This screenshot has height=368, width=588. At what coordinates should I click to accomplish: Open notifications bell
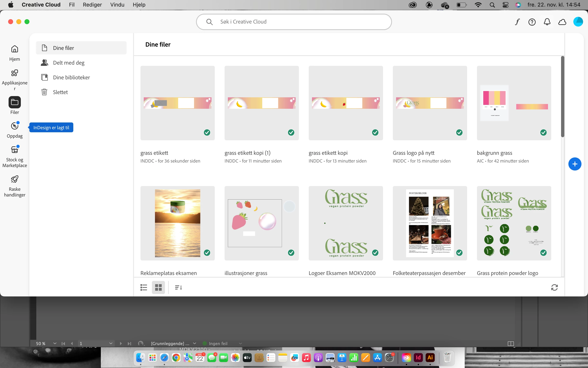coord(547,22)
